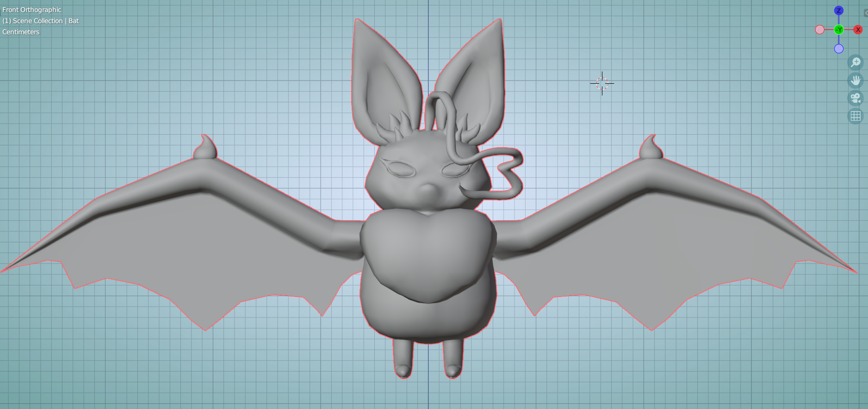Screen dimensions: 868x409
Task: Expand the sidebar arrow at top-right edge
Action: [x=866, y=13]
